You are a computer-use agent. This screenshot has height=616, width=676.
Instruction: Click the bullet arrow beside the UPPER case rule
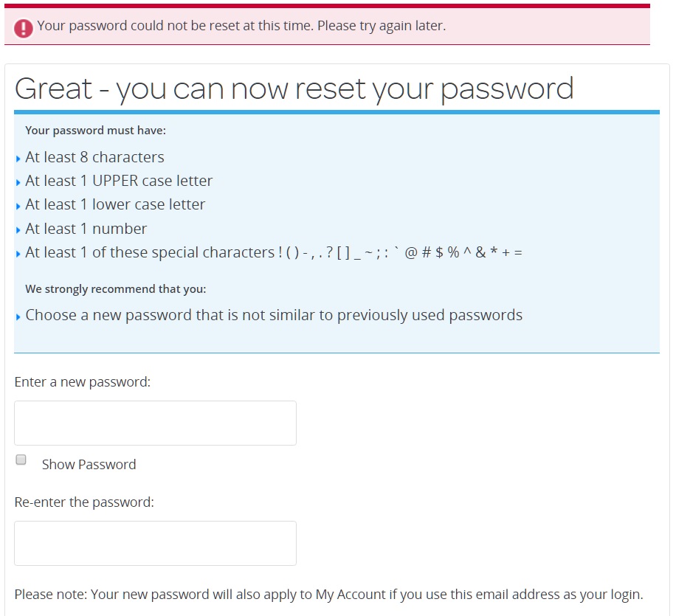[18, 182]
